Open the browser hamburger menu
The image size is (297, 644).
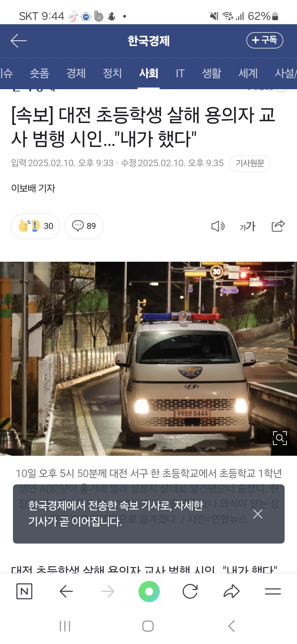coord(273,591)
